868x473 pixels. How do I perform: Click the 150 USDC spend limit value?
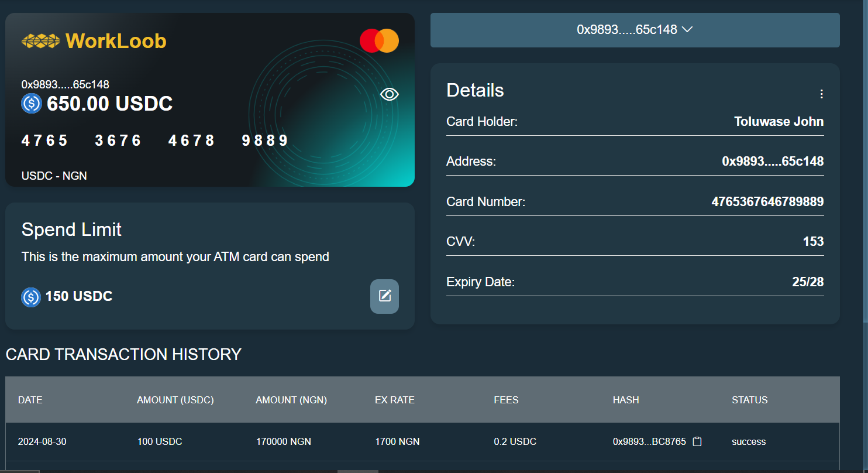[79, 296]
